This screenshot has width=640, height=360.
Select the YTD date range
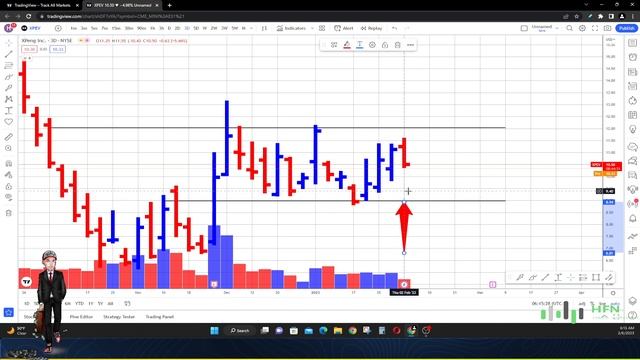coord(79,304)
